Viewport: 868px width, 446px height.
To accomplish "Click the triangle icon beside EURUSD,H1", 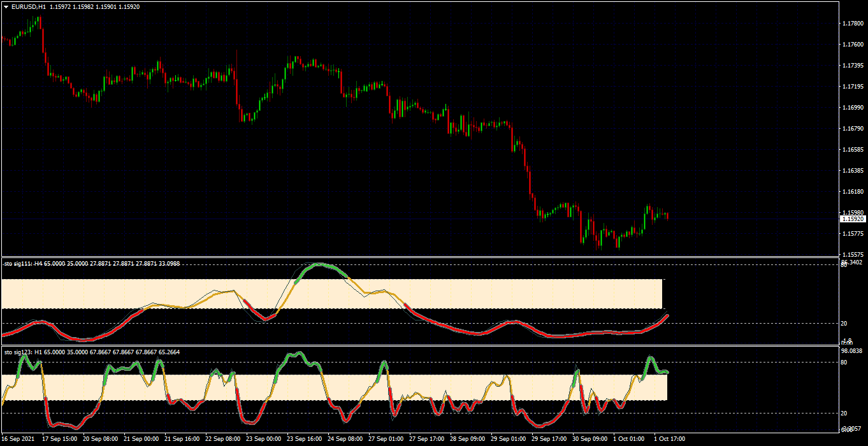I will click(6, 7).
